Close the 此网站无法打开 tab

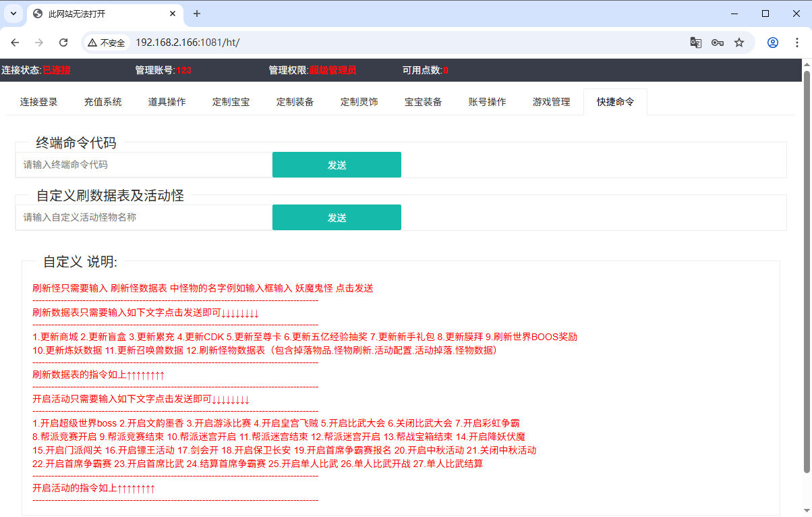(173, 13)
